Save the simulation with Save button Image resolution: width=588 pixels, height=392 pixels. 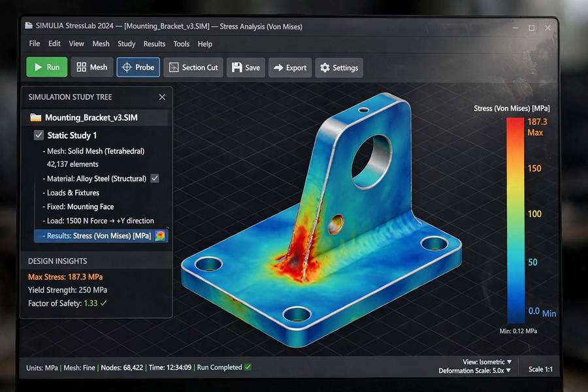point(246,67)
